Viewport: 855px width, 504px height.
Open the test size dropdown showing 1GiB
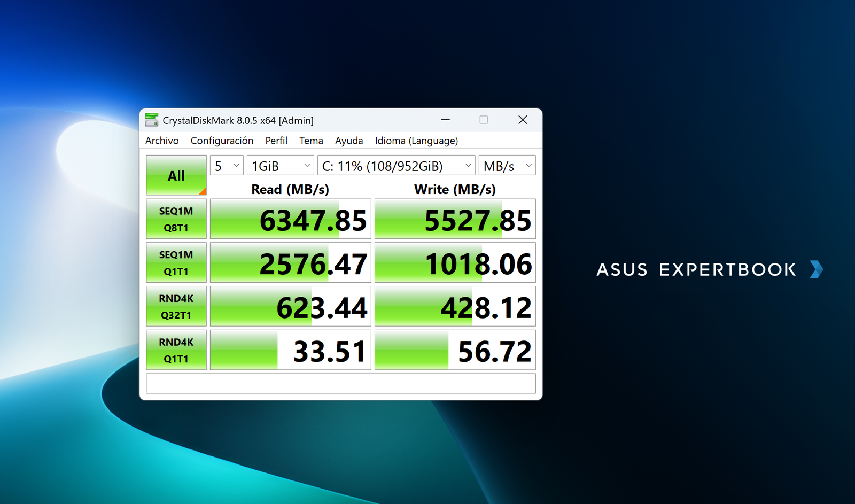pos(280,165)
